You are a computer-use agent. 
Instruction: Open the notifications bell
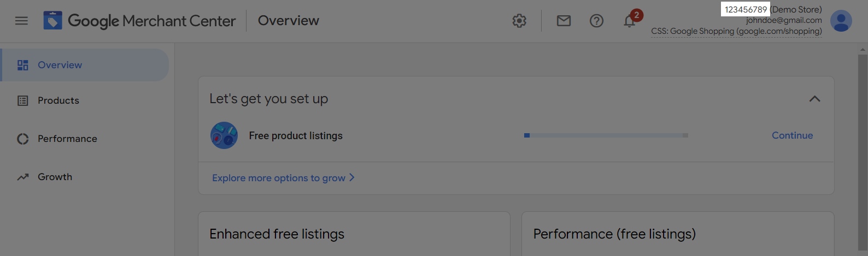coord(630,20)
